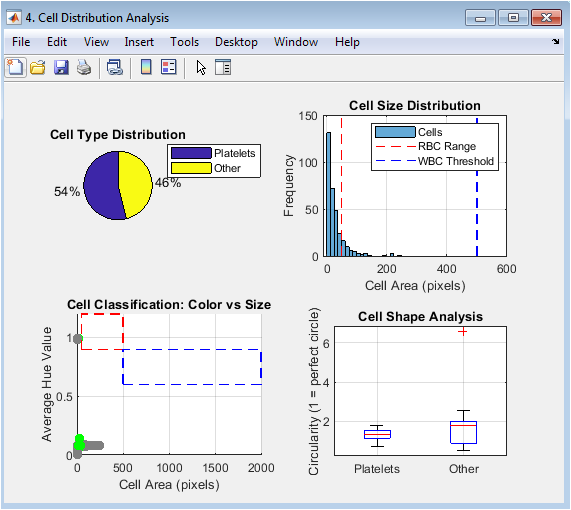Open the File menu

(21, 42)
